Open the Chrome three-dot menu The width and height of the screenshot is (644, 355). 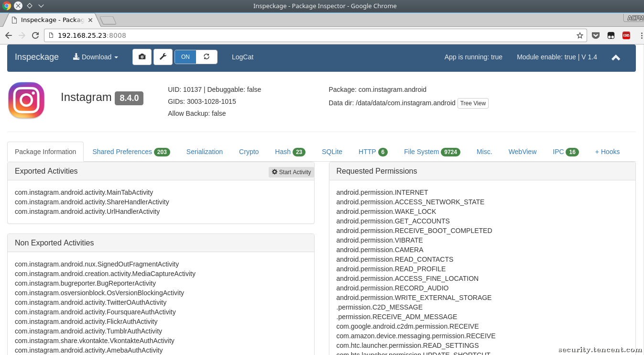coord(641,35)
